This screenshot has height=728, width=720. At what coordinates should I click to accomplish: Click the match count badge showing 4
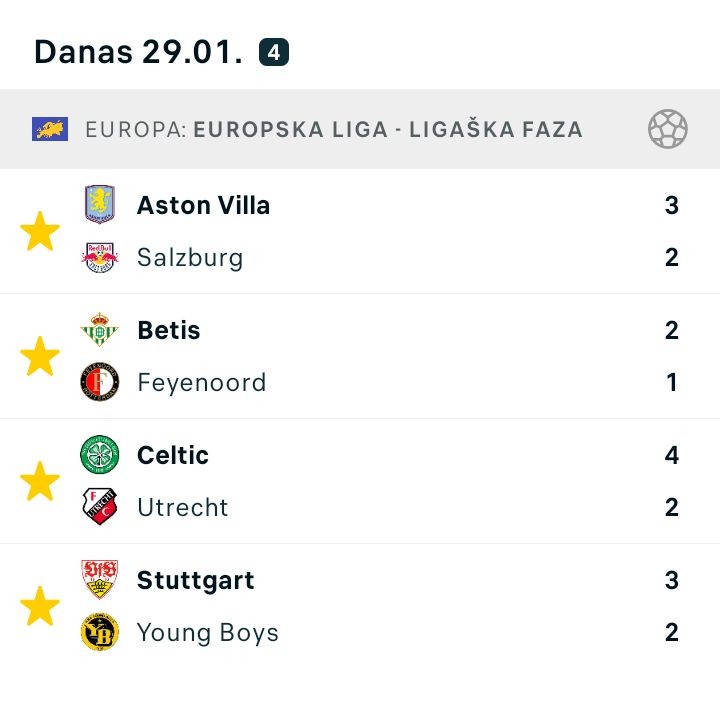click(x=274, y=52)
